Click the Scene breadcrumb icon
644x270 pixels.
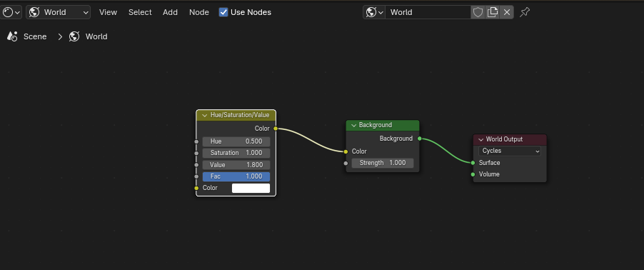12,36
